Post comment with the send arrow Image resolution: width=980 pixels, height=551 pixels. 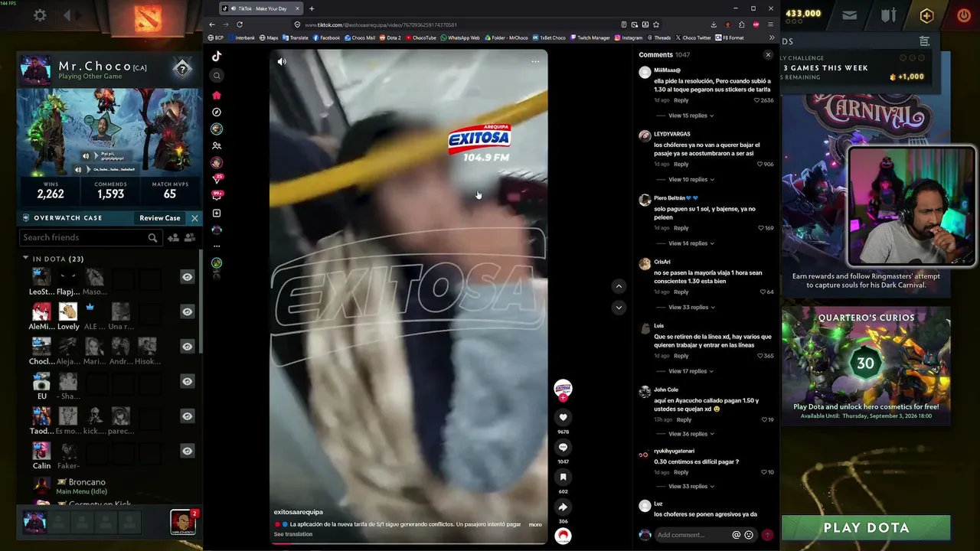(x=767, y=535)
